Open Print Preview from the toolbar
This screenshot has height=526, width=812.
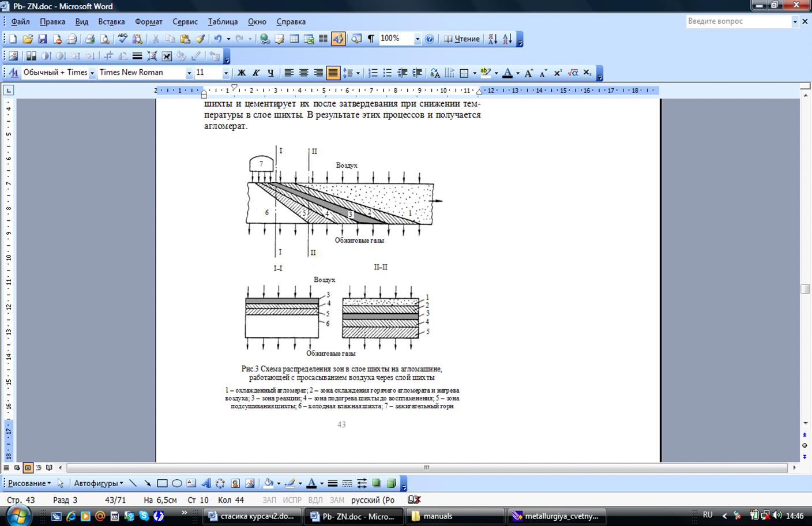coord(104,39)
